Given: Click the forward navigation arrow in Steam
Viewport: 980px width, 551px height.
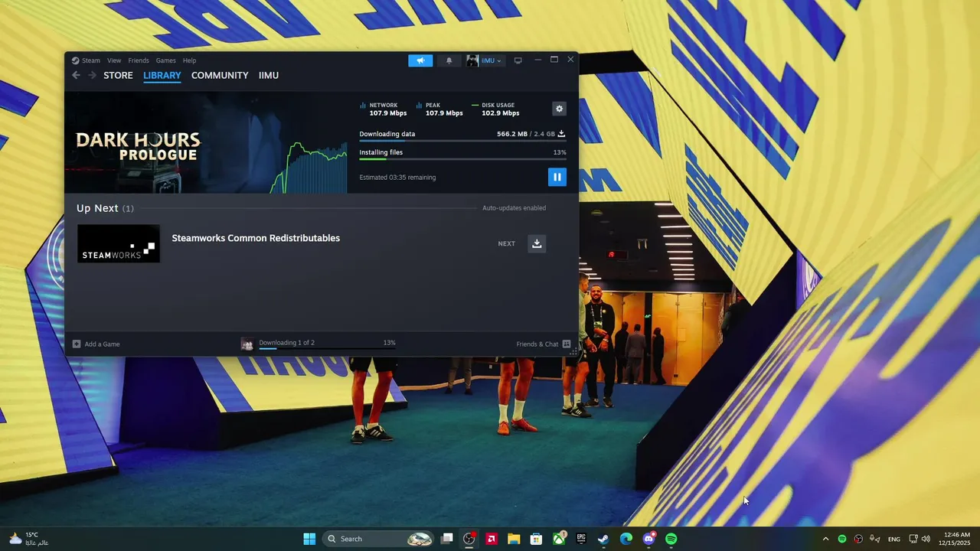Looking at the screenshot, I should 93,75.
